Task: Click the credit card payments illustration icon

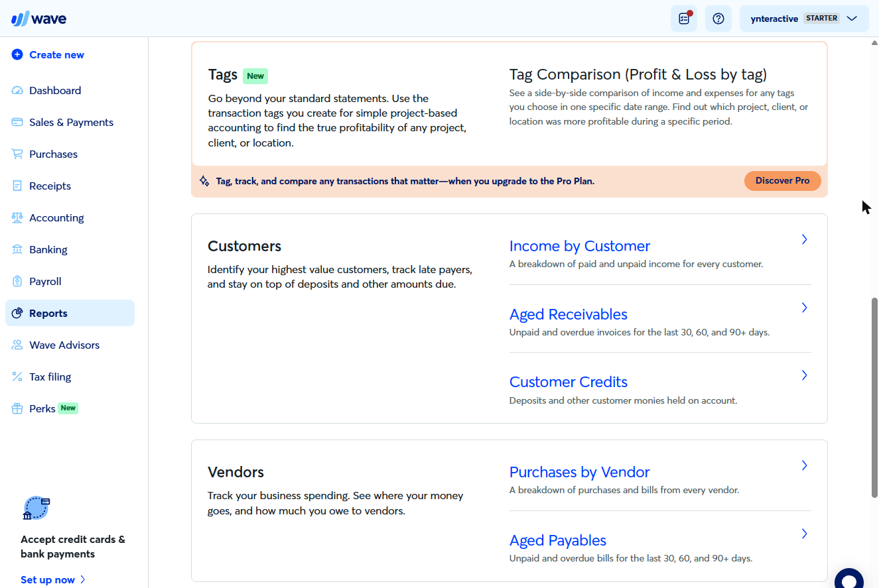Action: click(36, 508)
